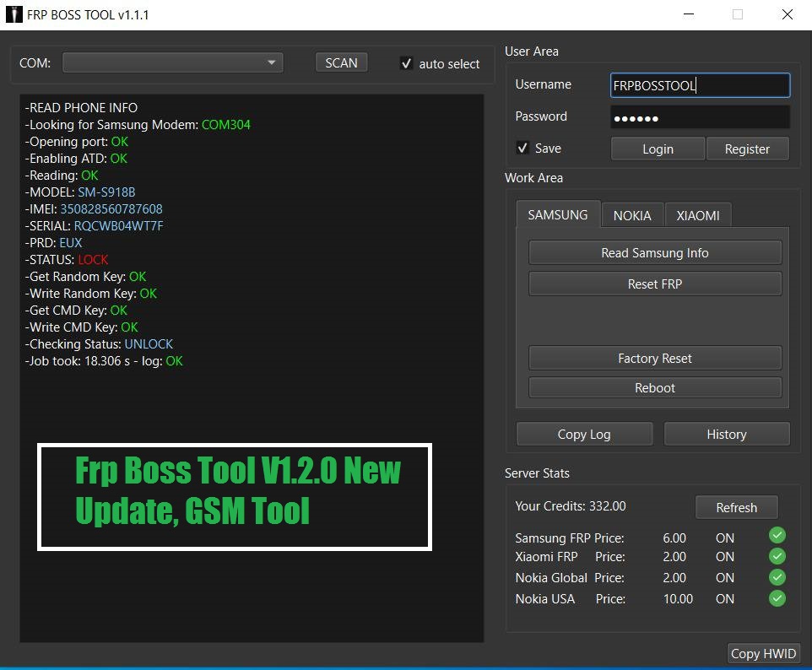
Task: Toggle the Save credentials checkbox
Action: [522, 148]
